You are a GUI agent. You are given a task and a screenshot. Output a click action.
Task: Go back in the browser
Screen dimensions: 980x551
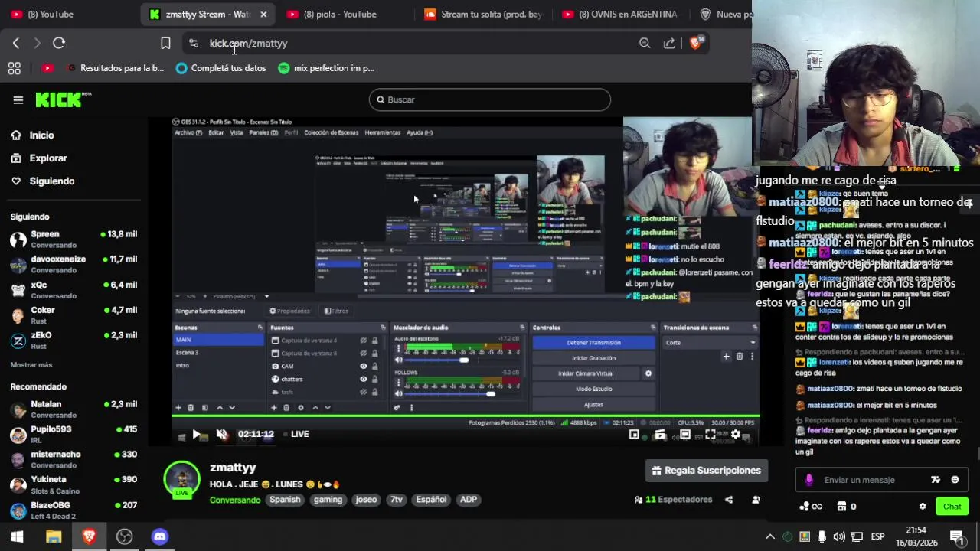(x=16, y=43)
